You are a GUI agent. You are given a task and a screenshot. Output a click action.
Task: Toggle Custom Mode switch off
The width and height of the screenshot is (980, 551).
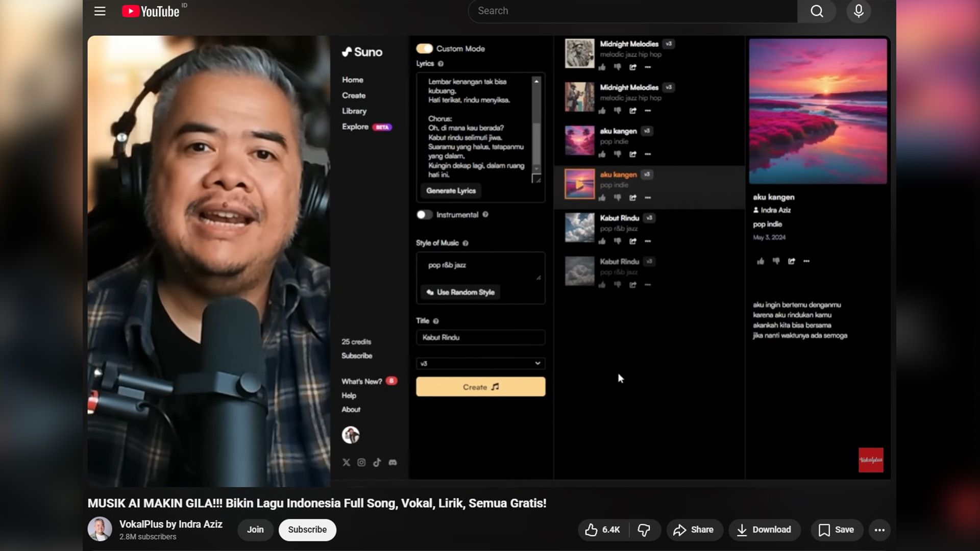tap(424, 48)
